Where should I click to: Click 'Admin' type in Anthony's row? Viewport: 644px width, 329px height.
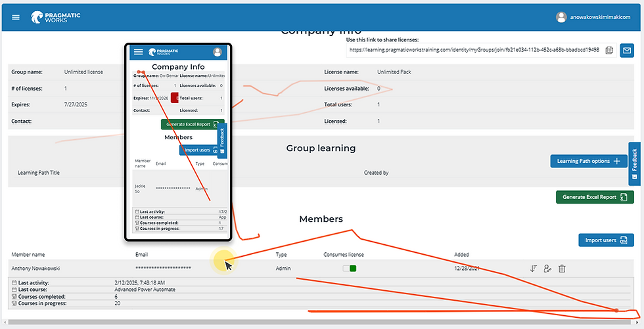click(x=283, y=269)
